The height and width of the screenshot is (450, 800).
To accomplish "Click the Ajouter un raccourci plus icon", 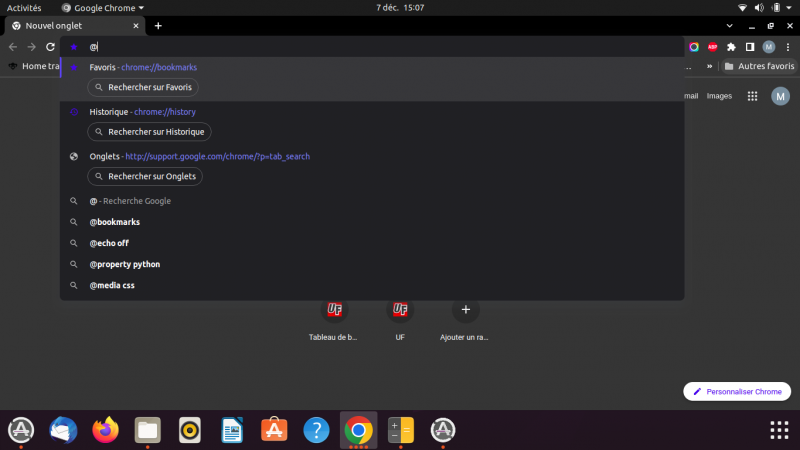I will point(465,309).
